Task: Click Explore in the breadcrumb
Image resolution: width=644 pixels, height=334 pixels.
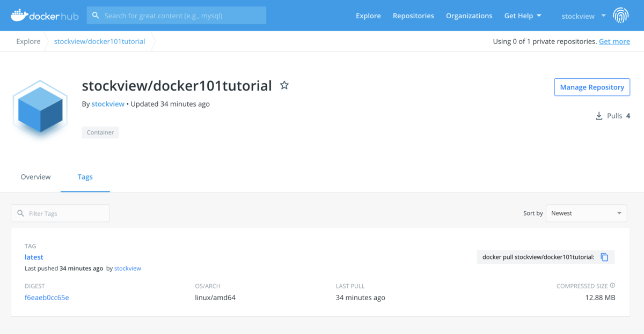Action: 28,41
